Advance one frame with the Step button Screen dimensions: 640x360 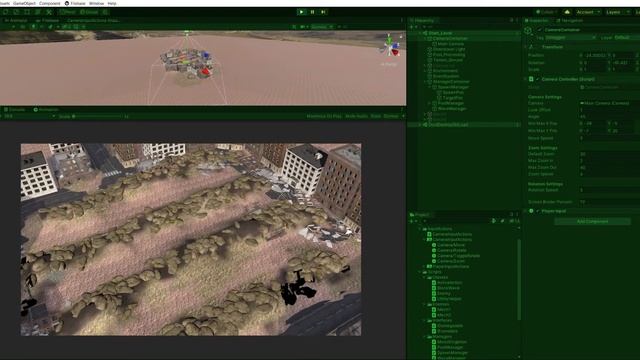323,12
